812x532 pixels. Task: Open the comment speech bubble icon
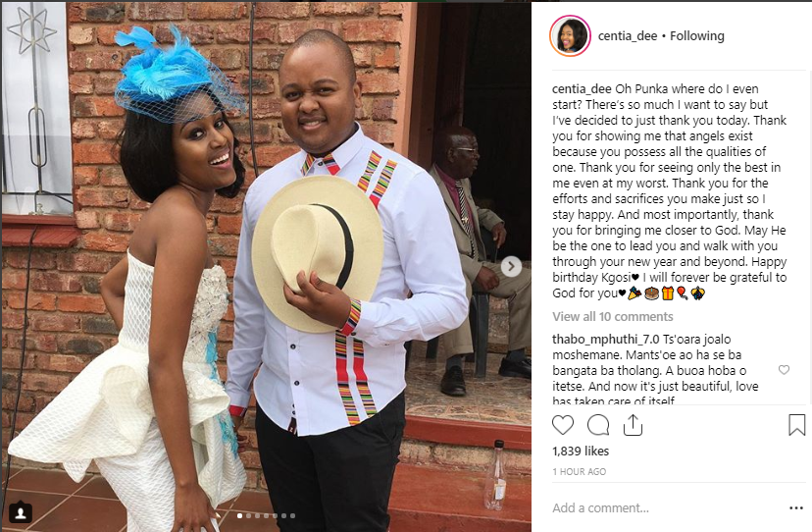(x=597, y=425)
